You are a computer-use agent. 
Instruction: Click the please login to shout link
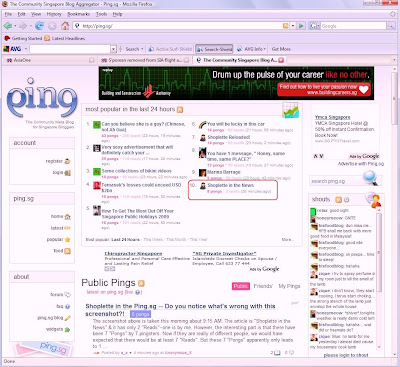coord(346,355)
